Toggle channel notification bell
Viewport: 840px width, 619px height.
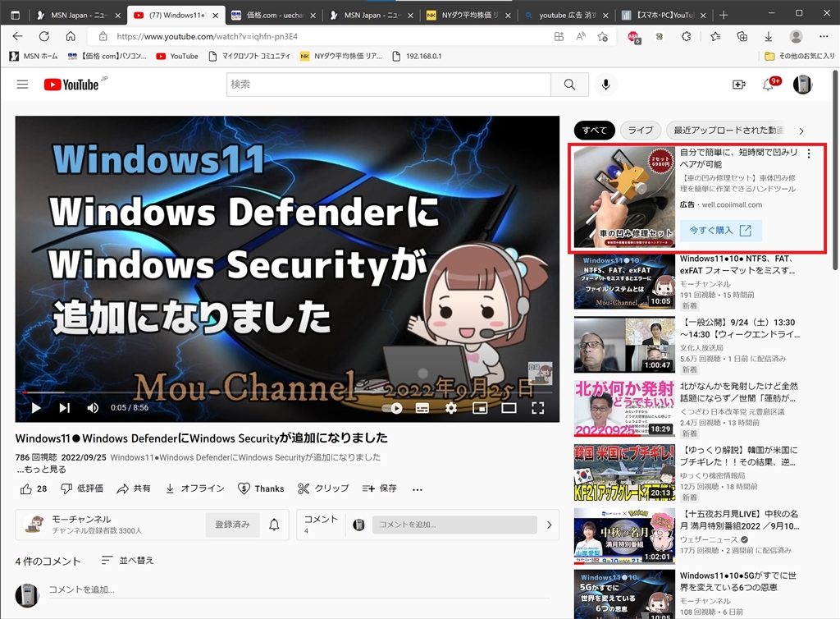click(274, 525)
